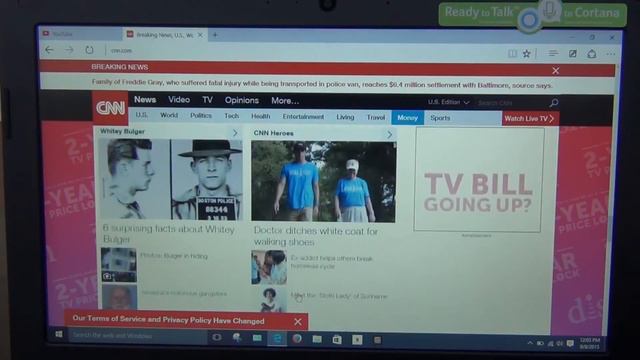Select the U.S. section
This screenshot has width=640, height=360.
[x=142, y=115]
